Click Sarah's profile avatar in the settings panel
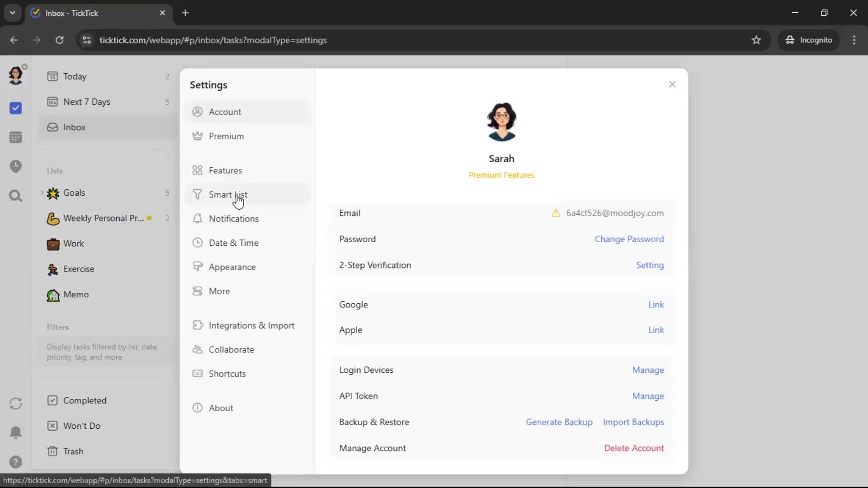The width and height of the screenshot is (868, 488). (501, 122)
